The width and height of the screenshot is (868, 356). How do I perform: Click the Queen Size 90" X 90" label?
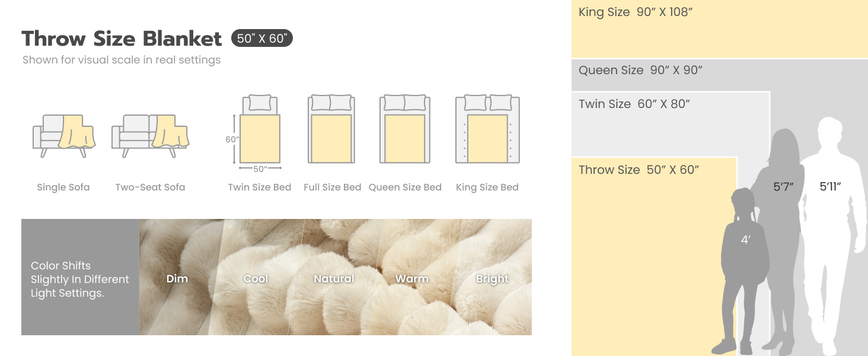coord(640,71)
